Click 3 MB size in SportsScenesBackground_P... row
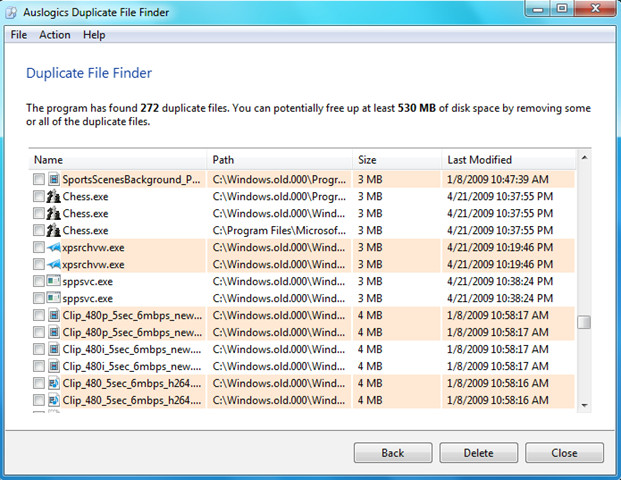This screenshot has width=621, height=480. [370, 179]
